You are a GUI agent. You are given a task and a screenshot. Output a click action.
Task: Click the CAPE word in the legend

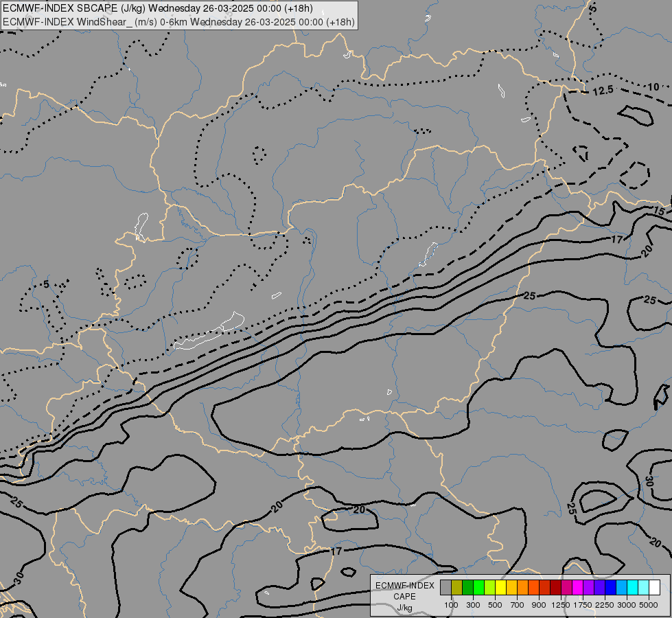pos(404,597)
